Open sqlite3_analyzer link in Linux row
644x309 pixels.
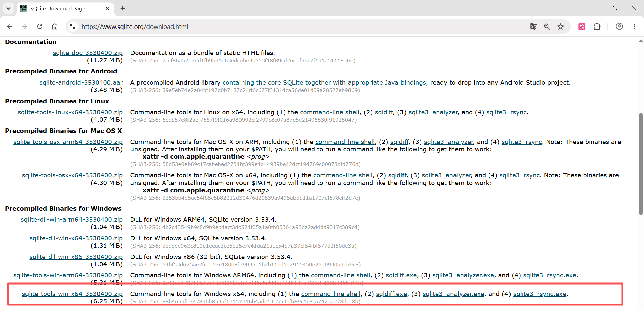(x=433, y=112)
